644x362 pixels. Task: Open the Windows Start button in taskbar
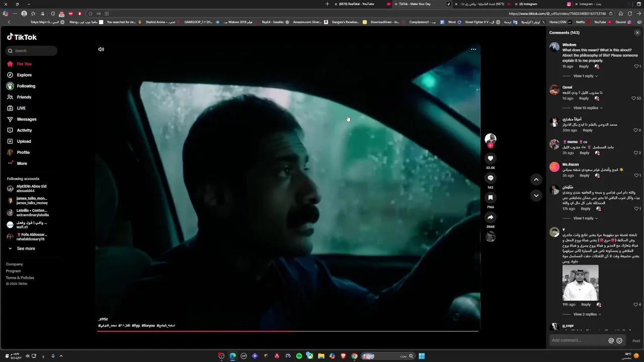click(422, 356)
